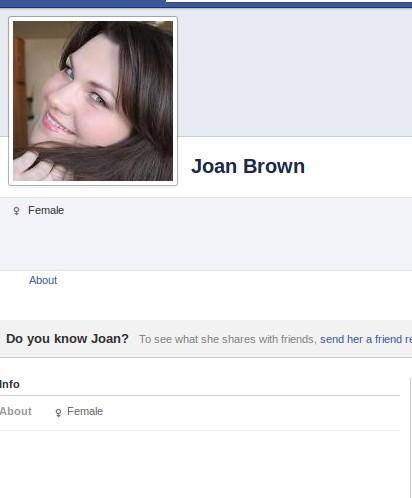Select the Female text below the profile photo
This screenshot has width=412, height=498.
point(46,210)
